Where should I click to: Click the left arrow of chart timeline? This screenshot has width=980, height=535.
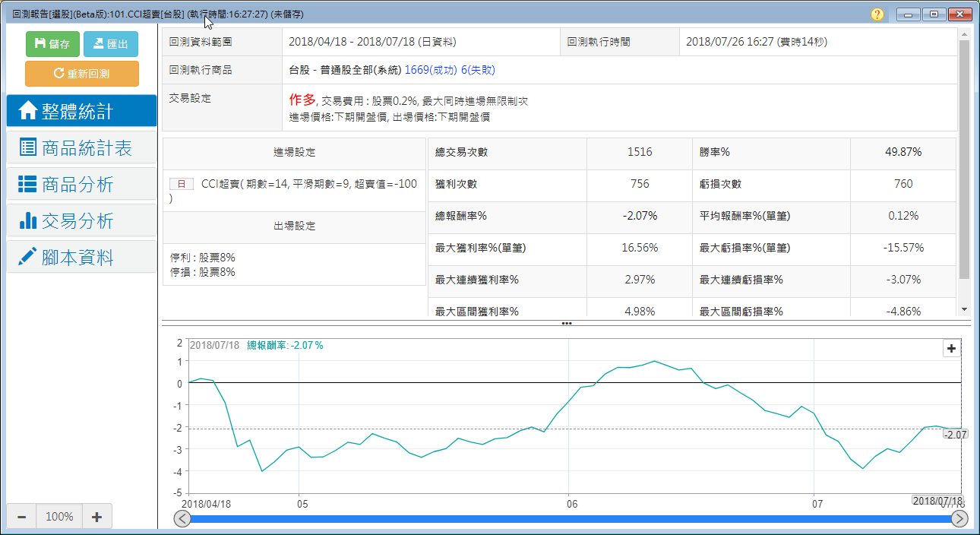click(x=182, y=519)
